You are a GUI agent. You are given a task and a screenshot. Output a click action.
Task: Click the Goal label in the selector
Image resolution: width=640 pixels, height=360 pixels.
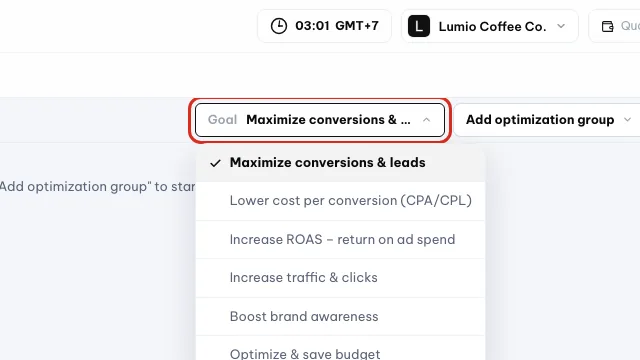[x=222, y=120]
